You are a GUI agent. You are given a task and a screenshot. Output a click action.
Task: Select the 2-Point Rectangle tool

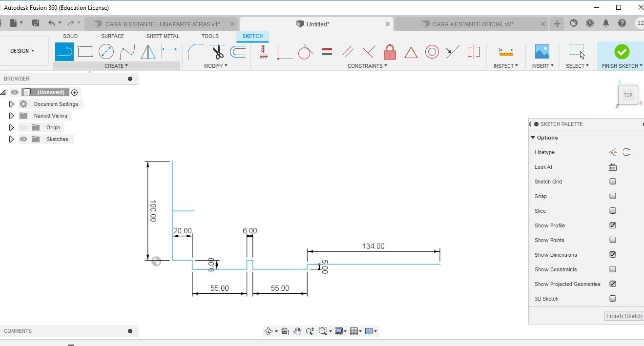(85, 52)
